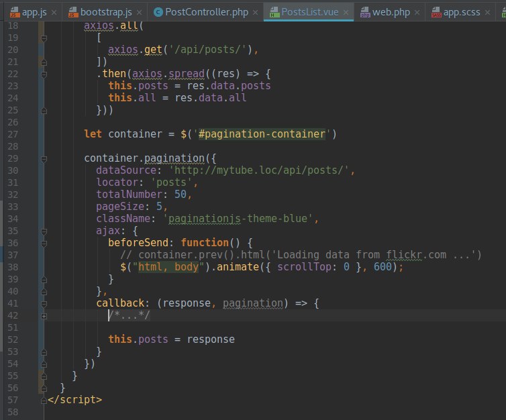Collapse the array block at line 19
This screenshot has height=420, width=506.
click(44, 38)
